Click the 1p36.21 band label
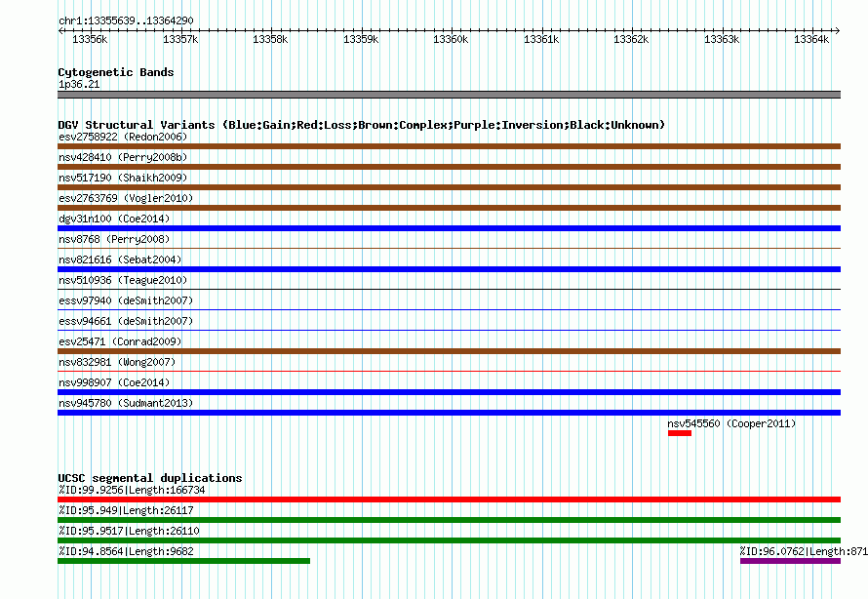This screenshot has width=868, height=599. click(x=79, y=84)
